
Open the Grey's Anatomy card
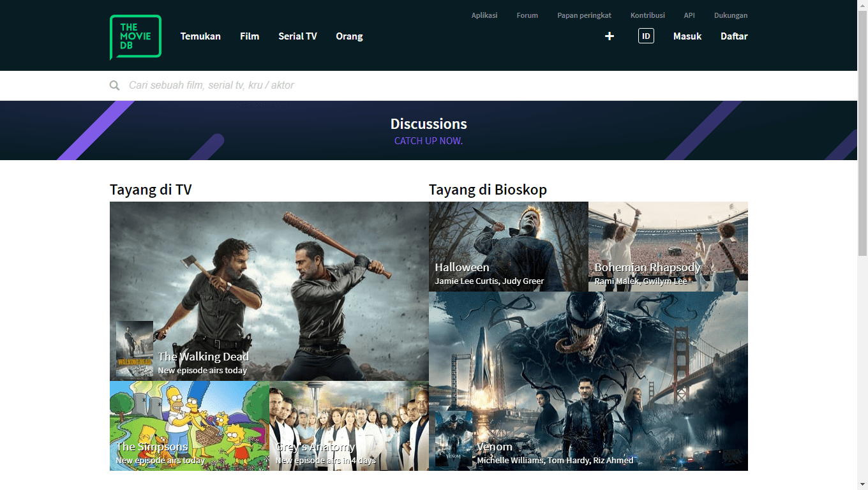coord(349,426)
